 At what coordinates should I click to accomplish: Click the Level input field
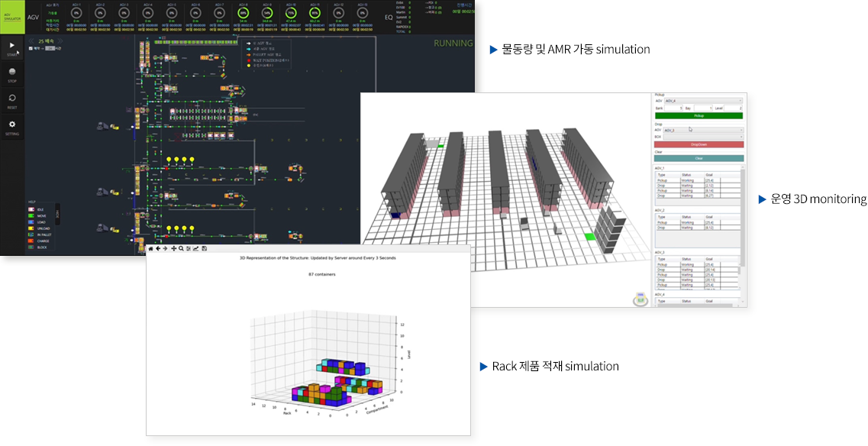click(x=734, y=108)
